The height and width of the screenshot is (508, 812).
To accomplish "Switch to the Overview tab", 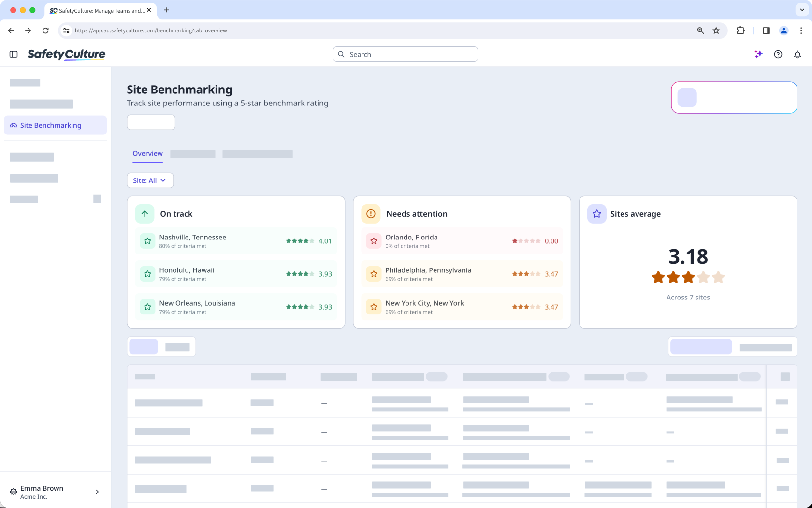I will [147, 154].
